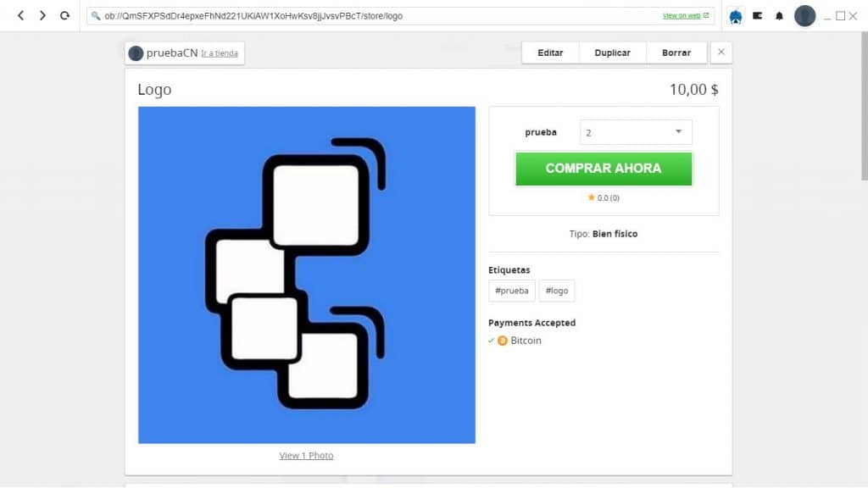The width and height of the screenshot is (868, 488).
Task: Select the #prueba tag
Action: (x=511, y=291)
